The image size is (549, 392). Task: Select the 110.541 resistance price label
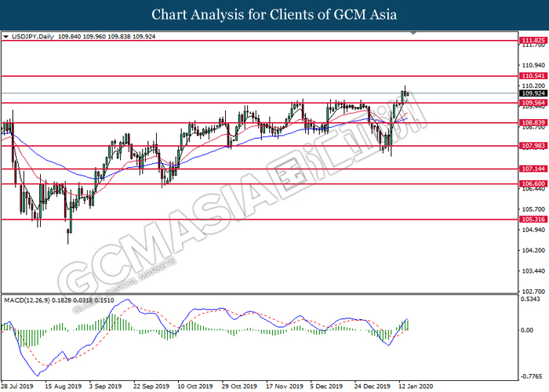tap(533, 76)
